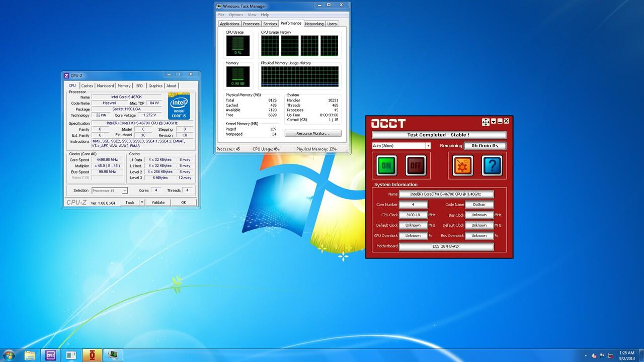Open the Memory tab in CPU-Z
Viewport: 644px width, 362px height.
click(124, 86)
